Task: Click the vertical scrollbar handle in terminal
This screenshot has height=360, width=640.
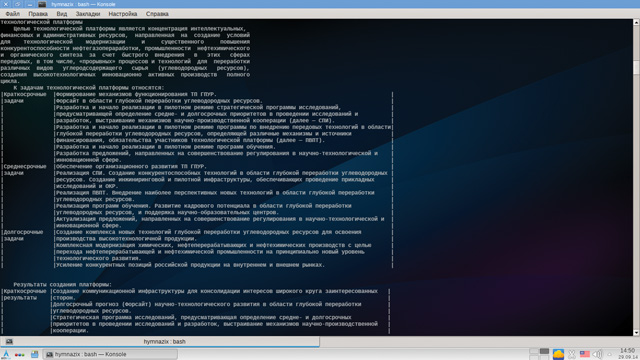Action: point(636,68)
